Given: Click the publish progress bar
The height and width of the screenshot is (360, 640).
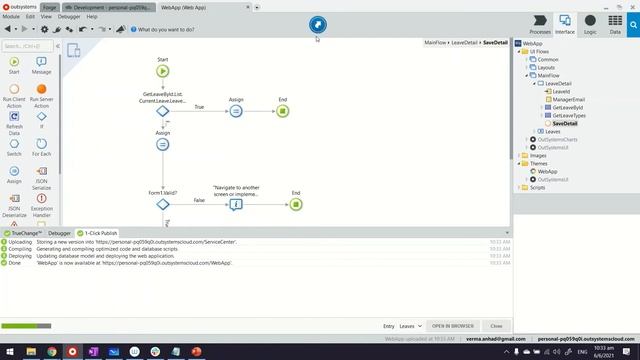Looking at the screenshot, I should 26,326.
